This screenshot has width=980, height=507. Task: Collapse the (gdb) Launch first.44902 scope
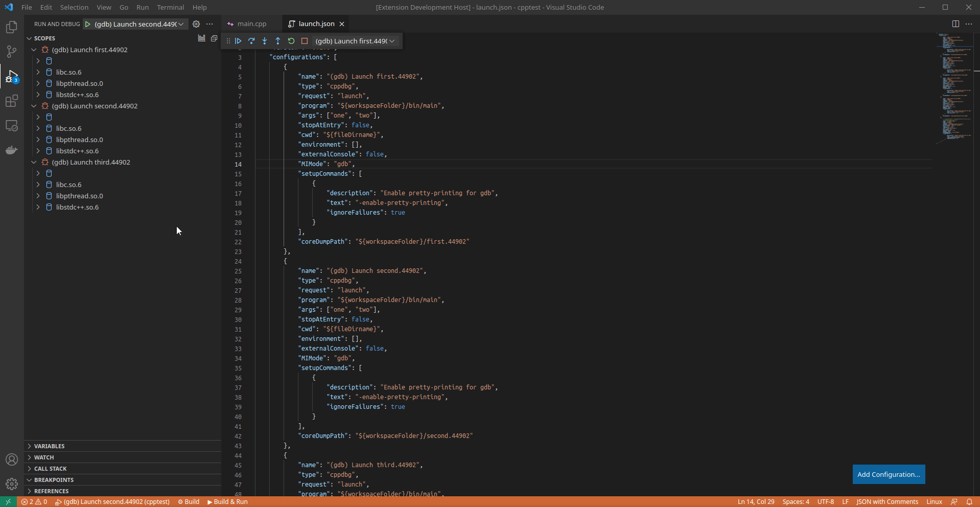(34, 50)
